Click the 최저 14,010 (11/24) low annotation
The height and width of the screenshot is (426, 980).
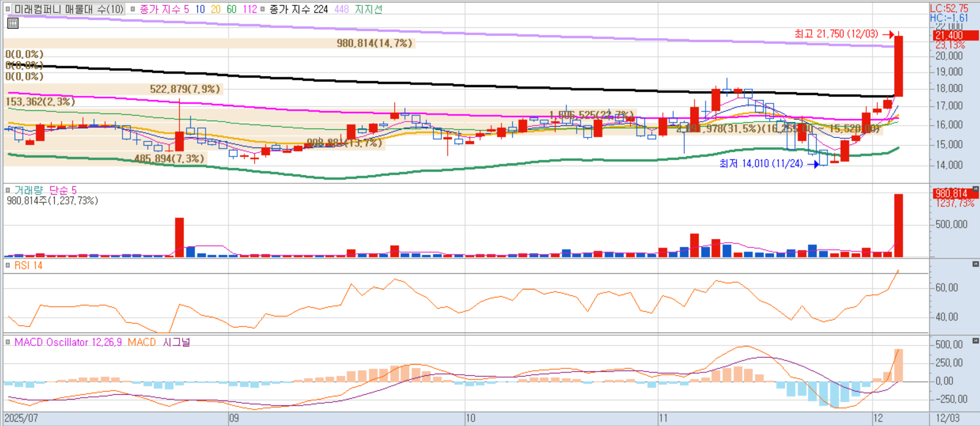click(x=761, y=163)
